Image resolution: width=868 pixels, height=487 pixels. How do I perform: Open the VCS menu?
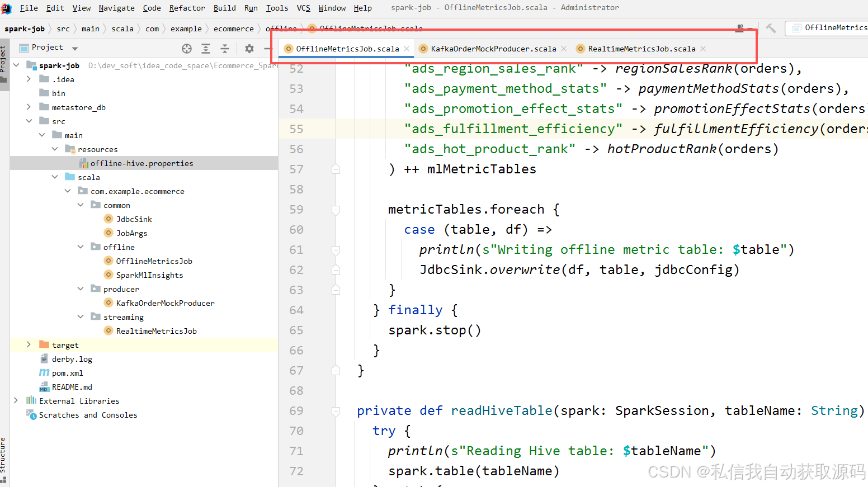[x=303, y=8]
